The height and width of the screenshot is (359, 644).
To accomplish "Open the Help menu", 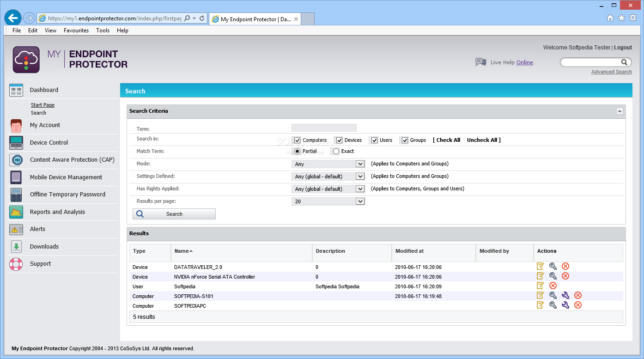I will pos(122,30).
